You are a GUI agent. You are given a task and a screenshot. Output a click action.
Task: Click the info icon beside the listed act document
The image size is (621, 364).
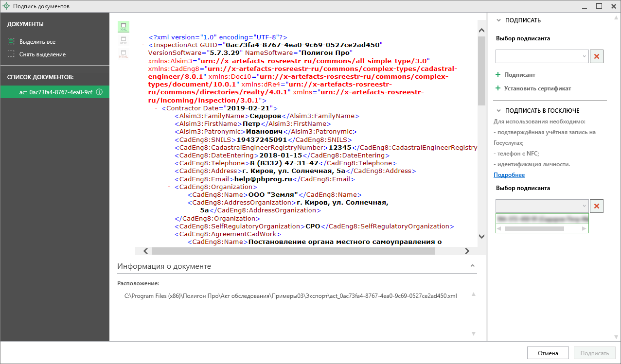(99, 92)
